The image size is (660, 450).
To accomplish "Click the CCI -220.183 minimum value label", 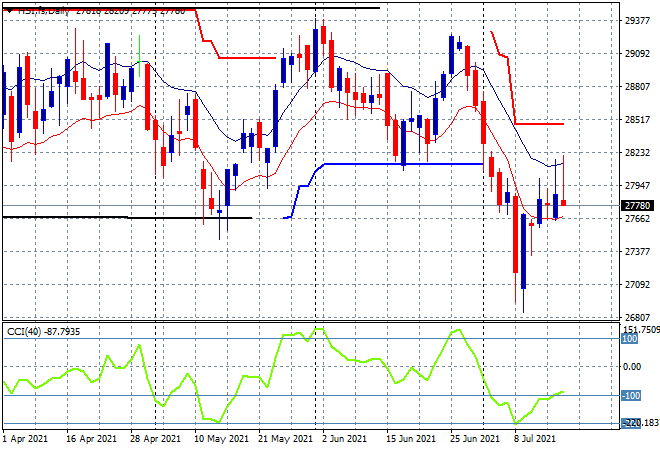I will click(x=641, y=423).
